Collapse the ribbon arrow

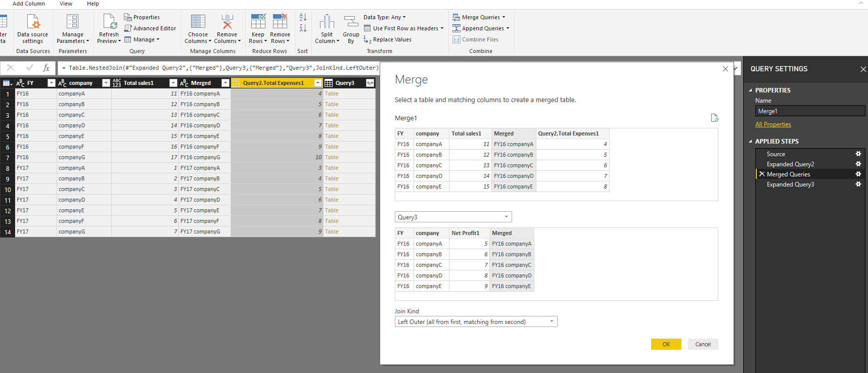pyautogui.click(x=861, y=4)
